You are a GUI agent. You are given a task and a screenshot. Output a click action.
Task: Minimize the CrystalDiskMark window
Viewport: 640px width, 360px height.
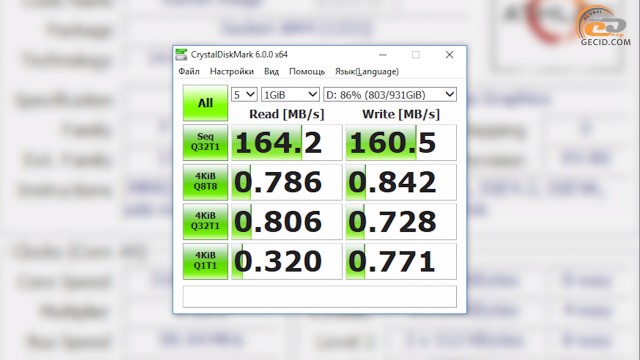382,55
